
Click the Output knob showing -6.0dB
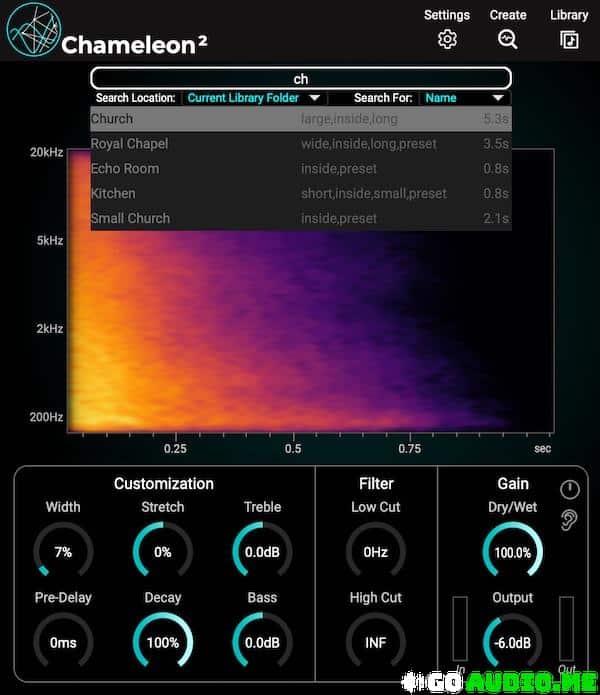point(513,642)
